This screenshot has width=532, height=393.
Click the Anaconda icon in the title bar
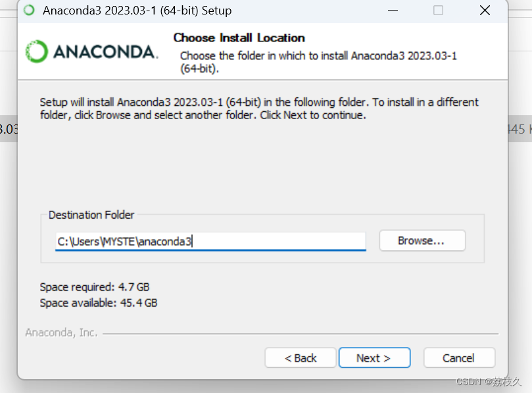29,11
